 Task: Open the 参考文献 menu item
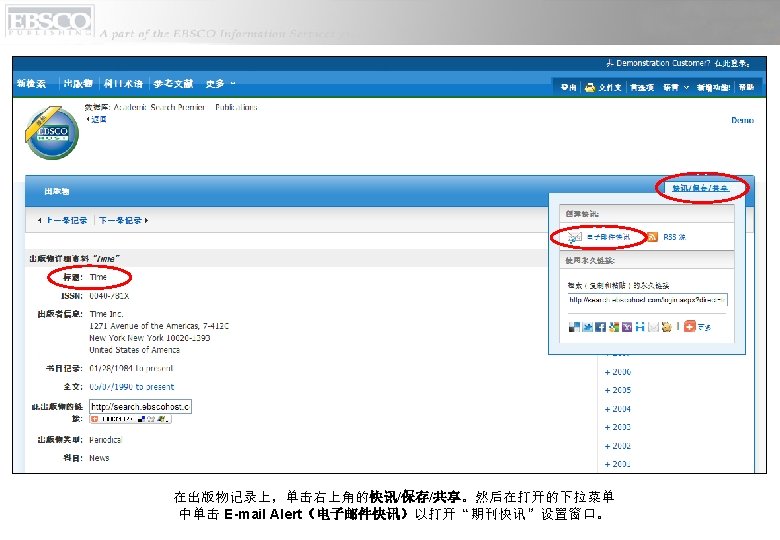173,84
